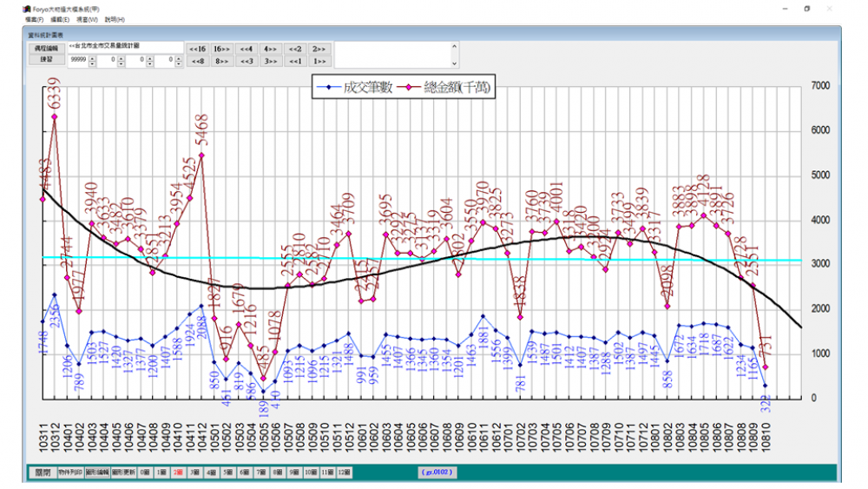Click the 99999 numeric input field

(78, 61)
